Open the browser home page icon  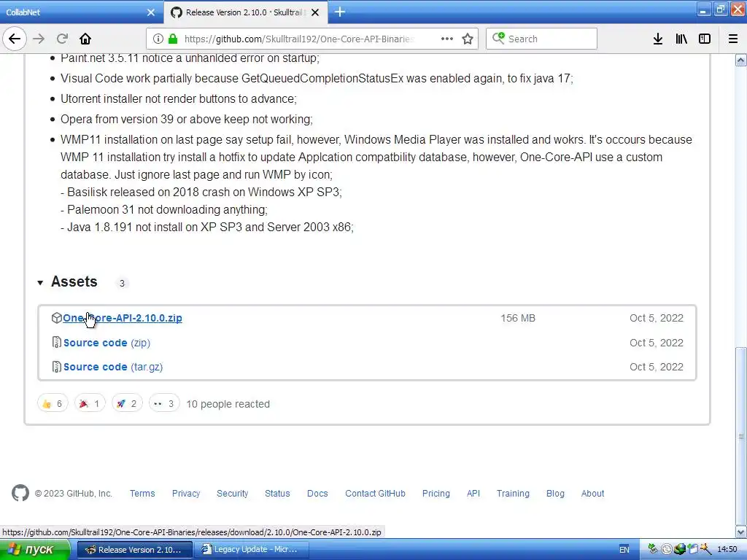pos(85,39)
